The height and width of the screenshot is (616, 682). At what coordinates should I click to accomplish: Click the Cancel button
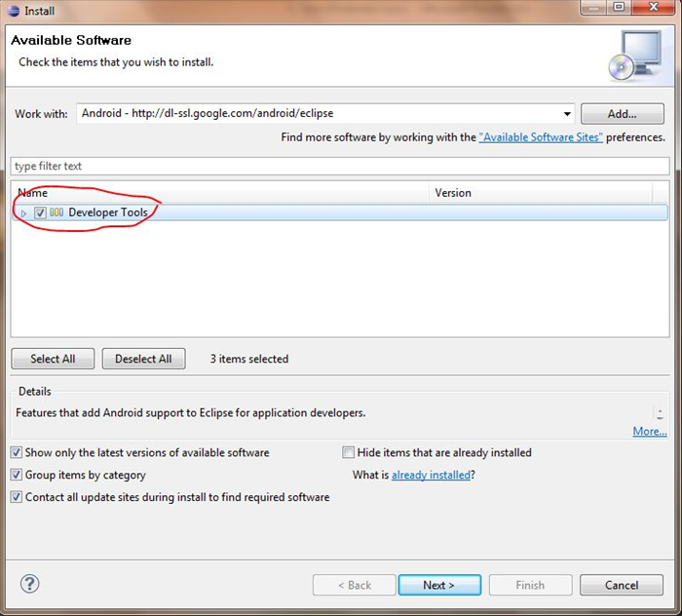(622, 585)
